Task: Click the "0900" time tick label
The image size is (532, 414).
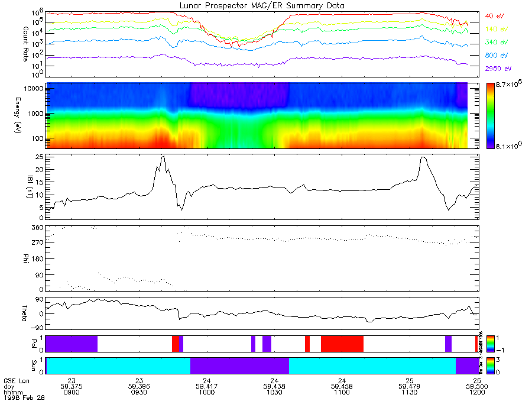Action: pos(72,392)
